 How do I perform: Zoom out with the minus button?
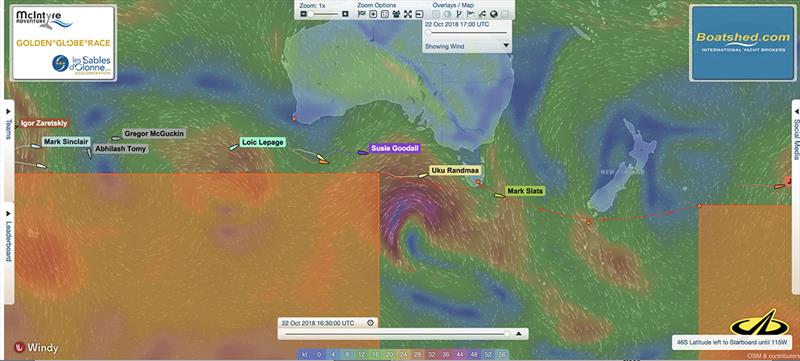[304, 14]
